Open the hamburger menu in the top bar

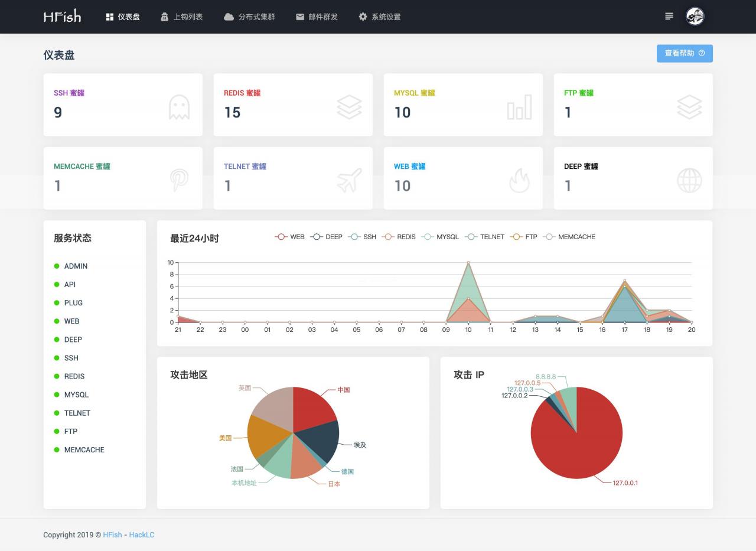[x=669, y=16]
